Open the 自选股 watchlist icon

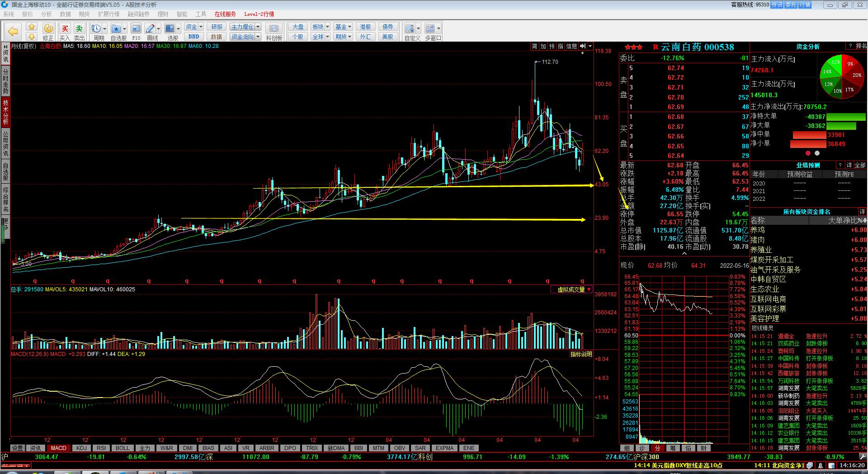point(116,29)
